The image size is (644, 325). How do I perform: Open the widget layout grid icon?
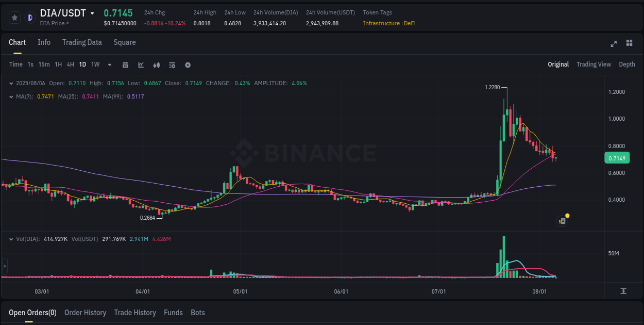(x=629, y=44)
